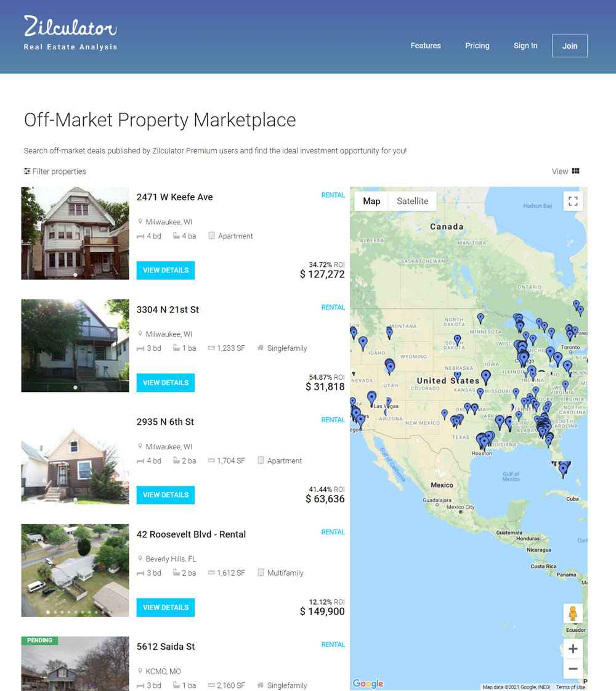Expand the Filter properties panel
The image size is (616, 691).
(x=55, y=171)
